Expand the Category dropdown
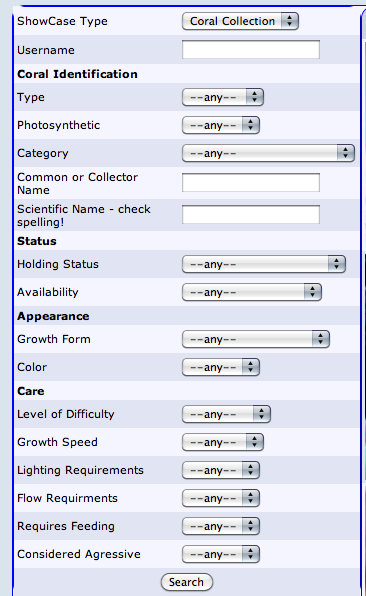Screen dimensions: 366x596 pyautogui.click(x=268, y=153)
